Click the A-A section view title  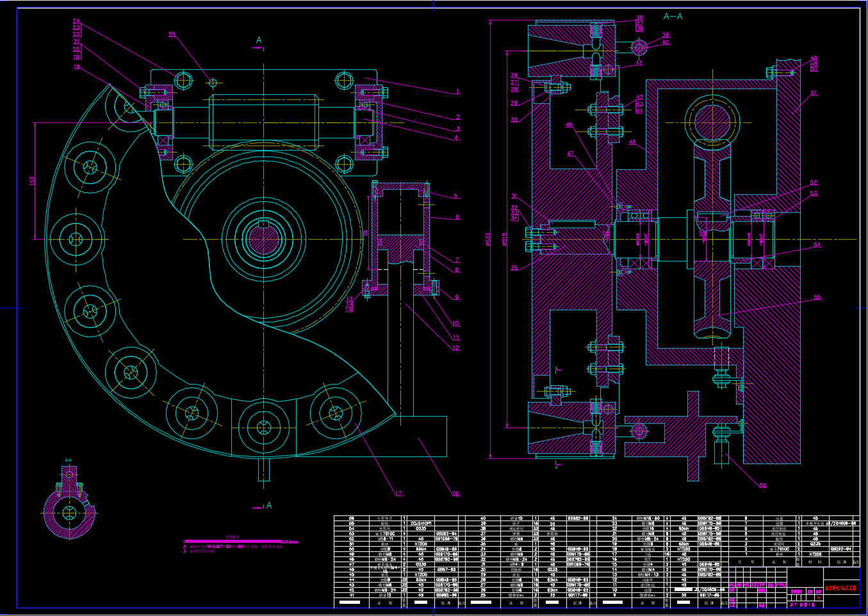[673, 16]
